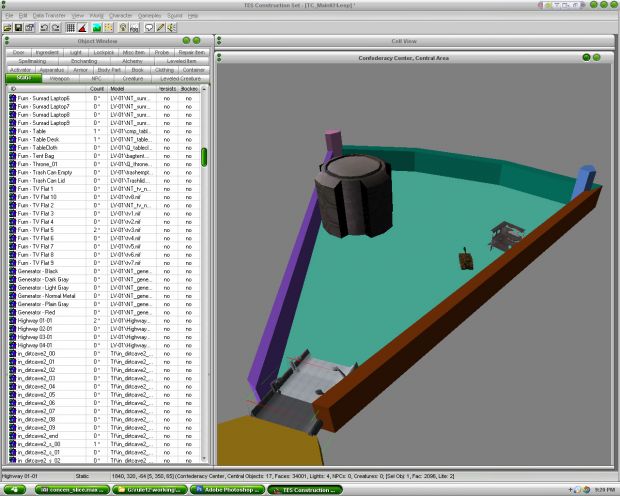Open the Data Transfer menu
Screen dimensions: 620x496
click(49, 15)
